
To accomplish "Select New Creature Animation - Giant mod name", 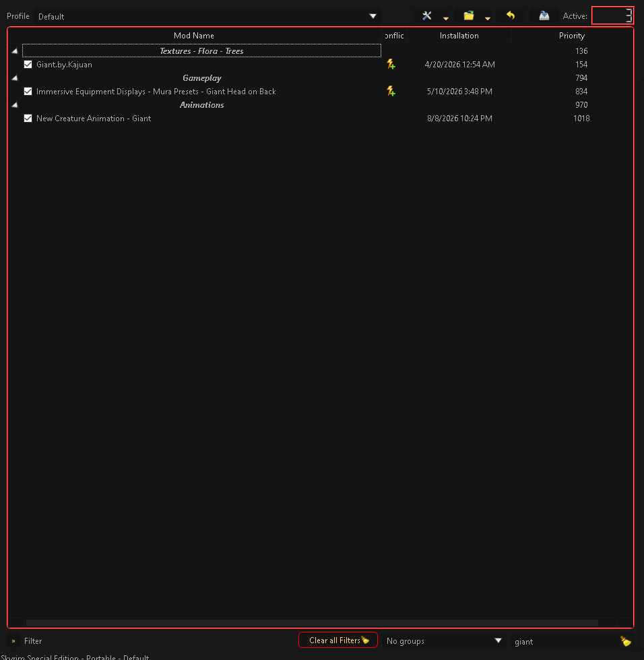I will [x=94, y=119].
